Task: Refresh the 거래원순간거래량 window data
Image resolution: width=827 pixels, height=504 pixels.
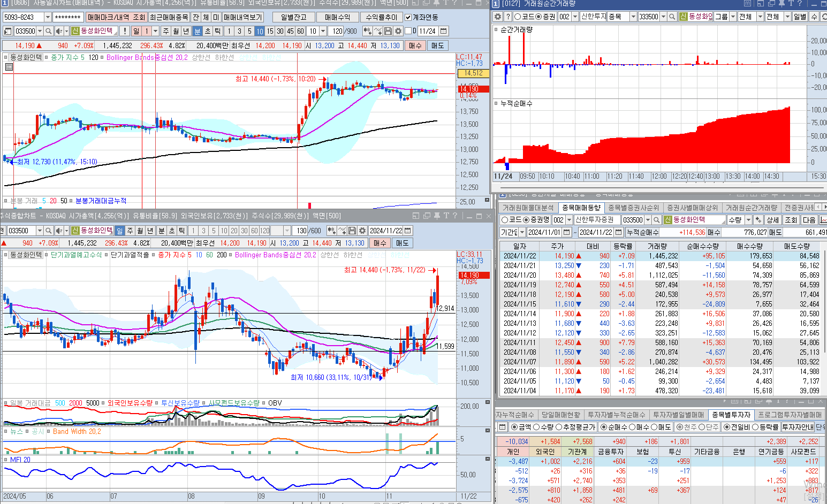Action: pos(823,17)
